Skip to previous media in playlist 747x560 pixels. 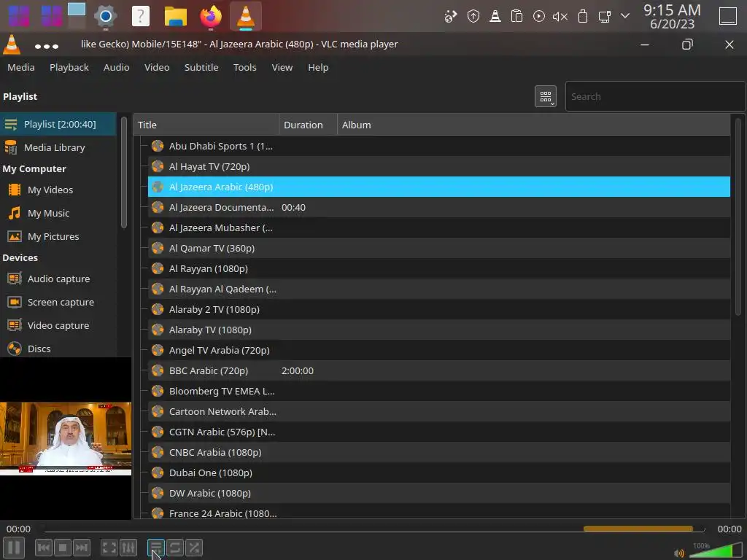tap(43, 548)
